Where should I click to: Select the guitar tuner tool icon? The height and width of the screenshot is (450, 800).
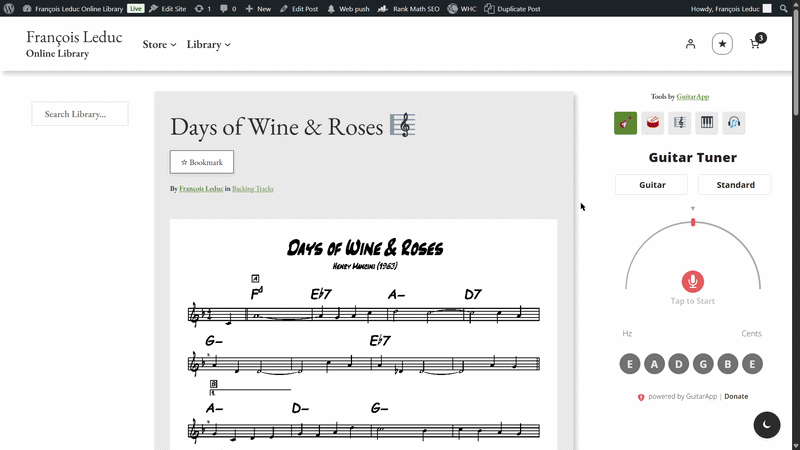click(x=625, y=123)
